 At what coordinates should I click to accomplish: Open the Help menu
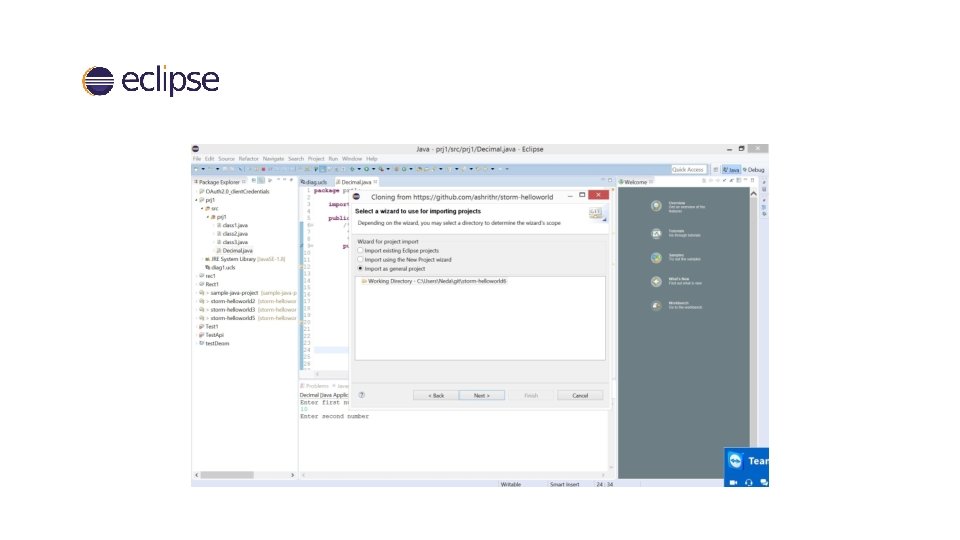[x=372, y=159]
